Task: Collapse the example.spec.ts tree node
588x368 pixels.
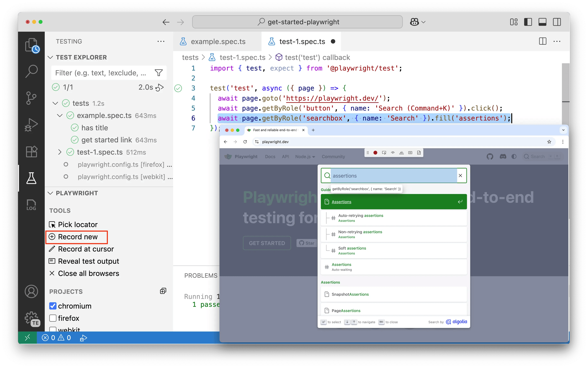Action: tap(60, 115)
